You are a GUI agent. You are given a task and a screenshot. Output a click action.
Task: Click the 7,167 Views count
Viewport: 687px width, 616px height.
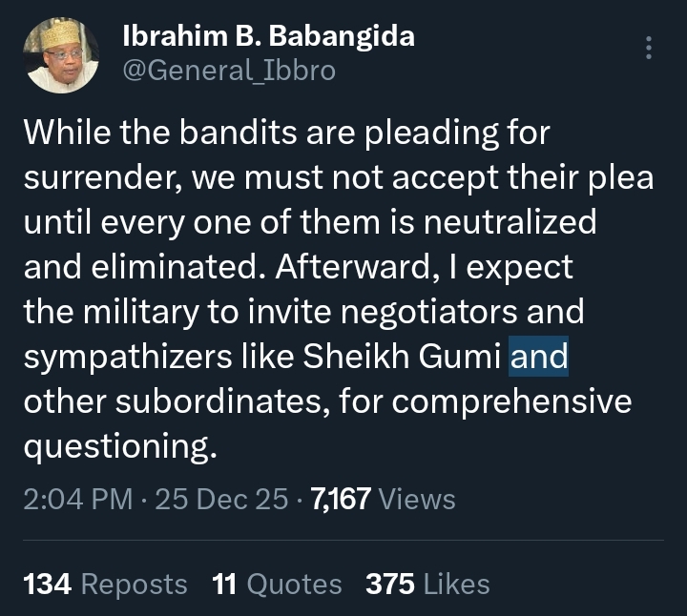coord(384,499)
